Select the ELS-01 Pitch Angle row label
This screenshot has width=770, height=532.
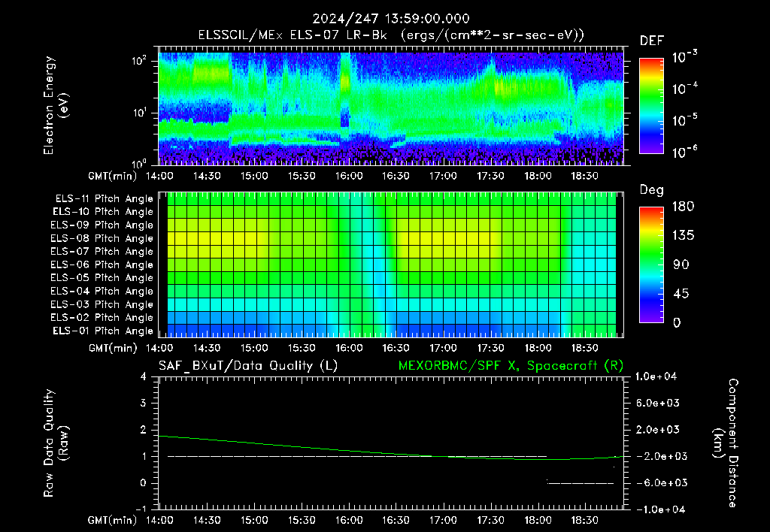click(x=103, y=331)
